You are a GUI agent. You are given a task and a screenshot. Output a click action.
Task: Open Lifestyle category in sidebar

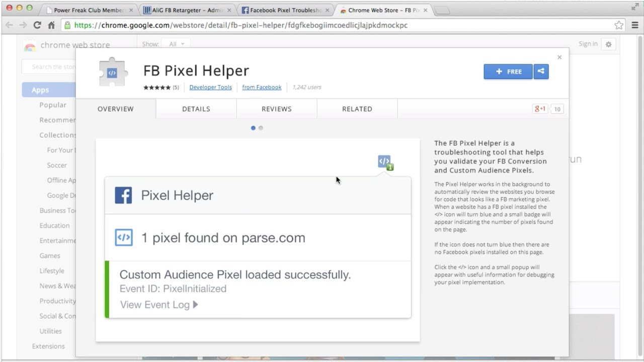pyautogui.click(x=52, y=271)
